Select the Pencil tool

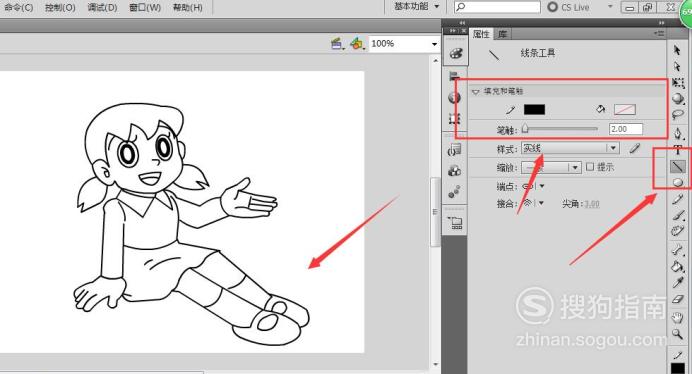click(x=678, y=200)
